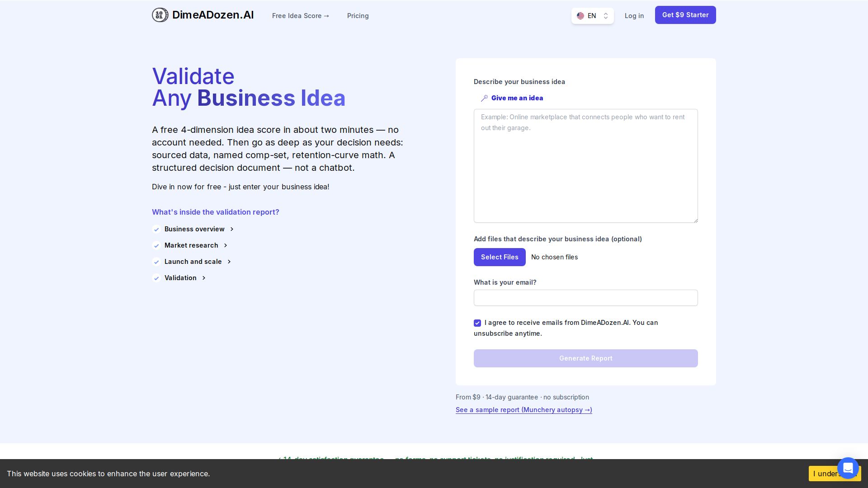This screenshot has height=488, width=868.
Task: Click the 'No chosen files' text
Action: click(555, 257)
